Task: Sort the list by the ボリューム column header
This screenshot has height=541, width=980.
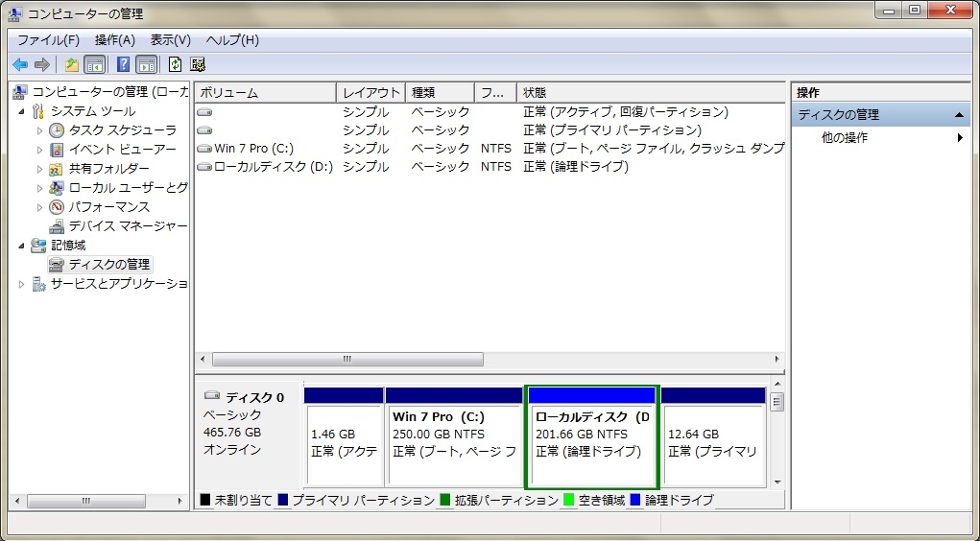Action: [x=266, y=92]
